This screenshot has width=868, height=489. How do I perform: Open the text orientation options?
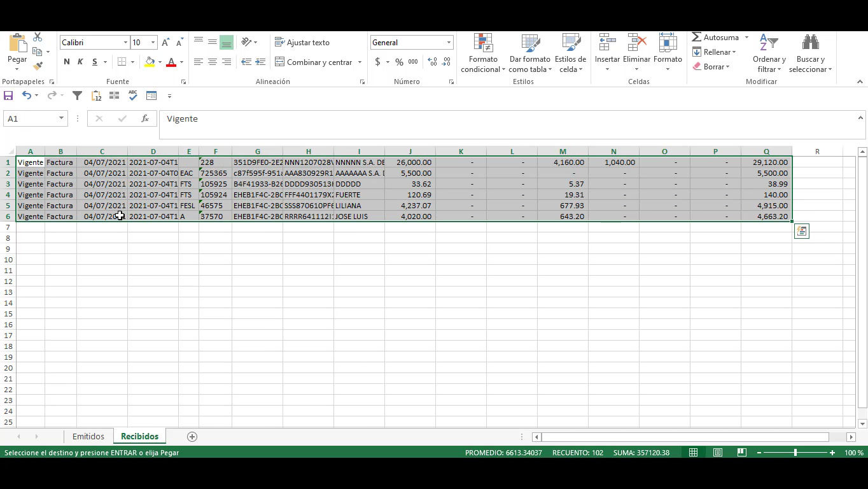coord(249,42)
